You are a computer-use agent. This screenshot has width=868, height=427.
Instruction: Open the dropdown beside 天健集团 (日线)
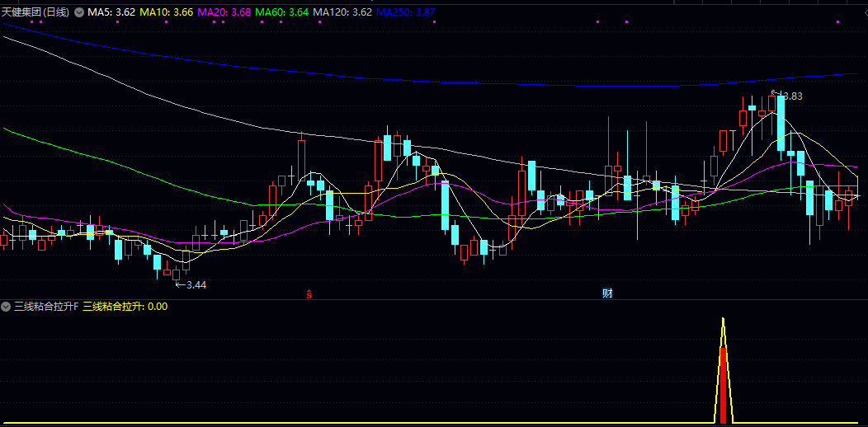(78, 12)
